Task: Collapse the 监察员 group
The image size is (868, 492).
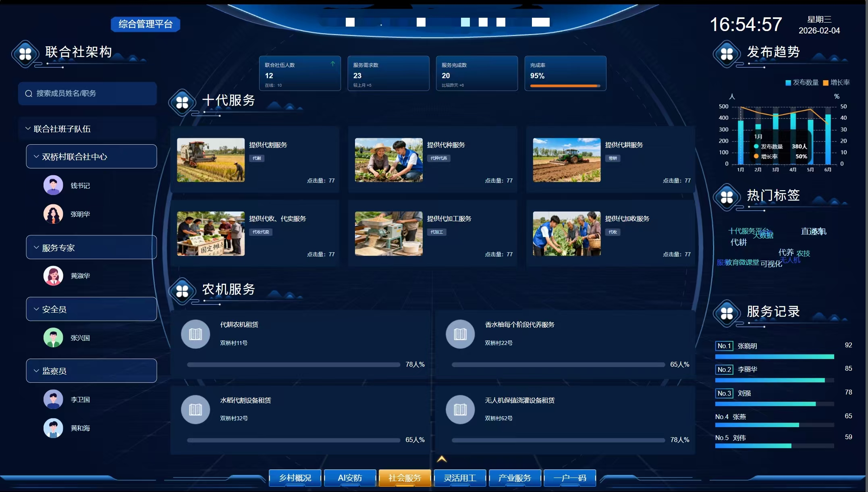Action: tap(36, 371)
